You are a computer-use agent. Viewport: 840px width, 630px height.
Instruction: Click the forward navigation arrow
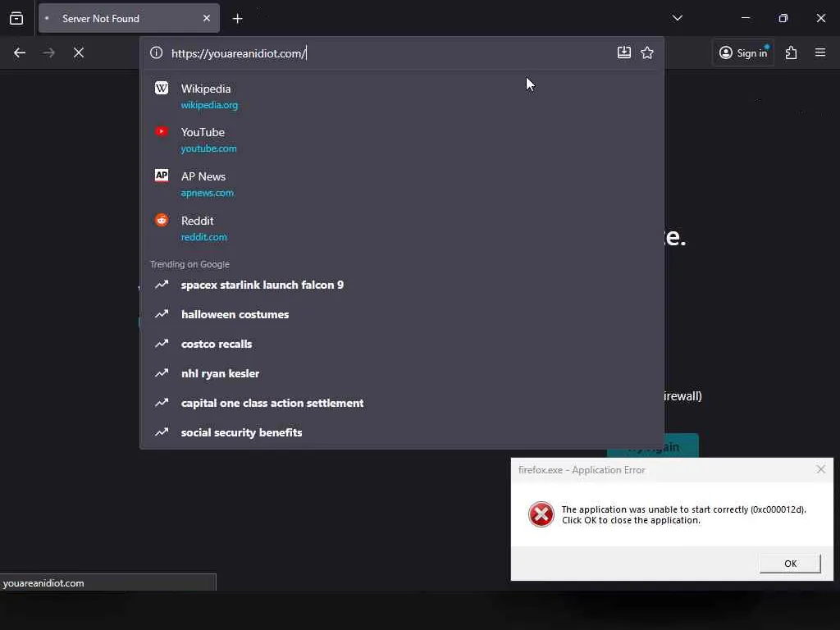click(x=48, y=52)
